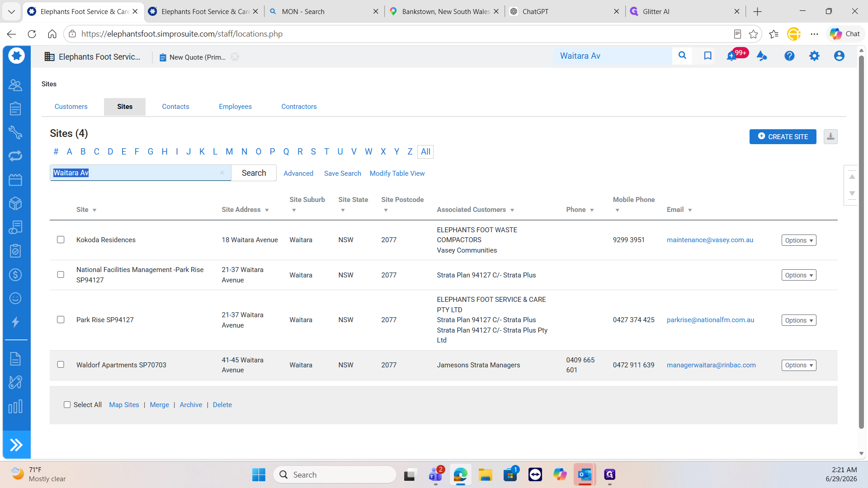Open the bookmark icon in header
This screenshot has width=868, height=488.
[708, 56]
